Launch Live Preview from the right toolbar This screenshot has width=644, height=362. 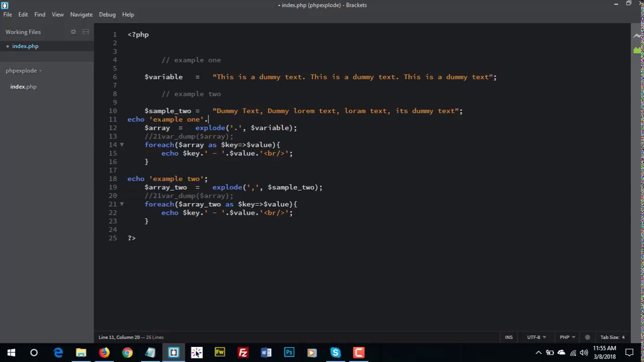coord(637,36)
